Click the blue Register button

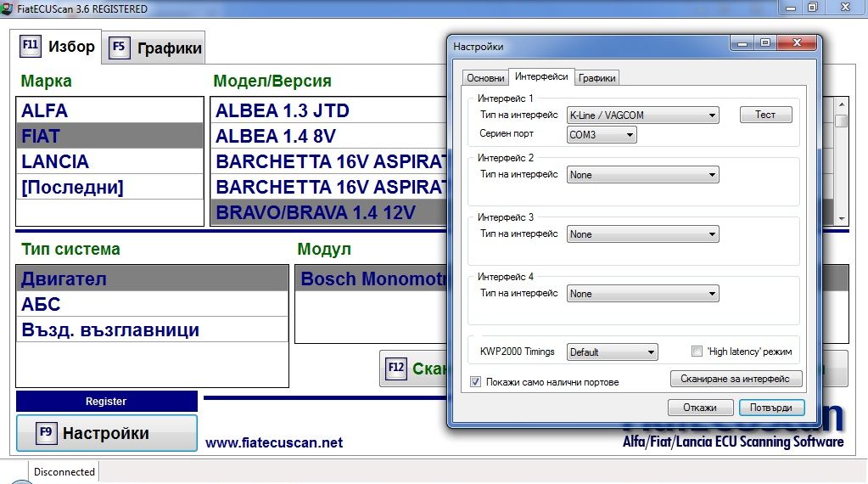tap(106, 402)
